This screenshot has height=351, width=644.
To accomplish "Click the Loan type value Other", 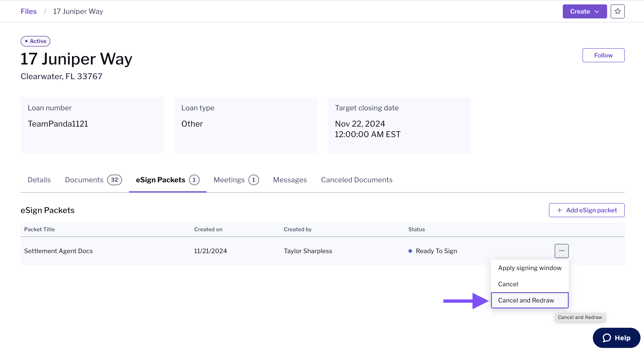I will tap(192, 124).
